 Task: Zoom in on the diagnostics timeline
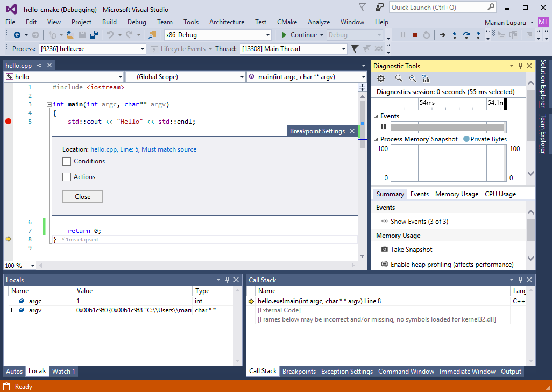399,78
